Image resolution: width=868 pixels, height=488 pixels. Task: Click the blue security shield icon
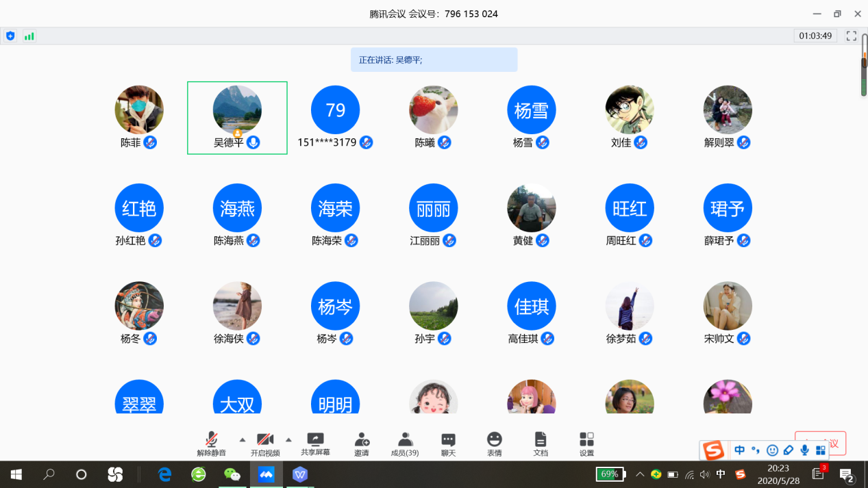click(10, 36)
